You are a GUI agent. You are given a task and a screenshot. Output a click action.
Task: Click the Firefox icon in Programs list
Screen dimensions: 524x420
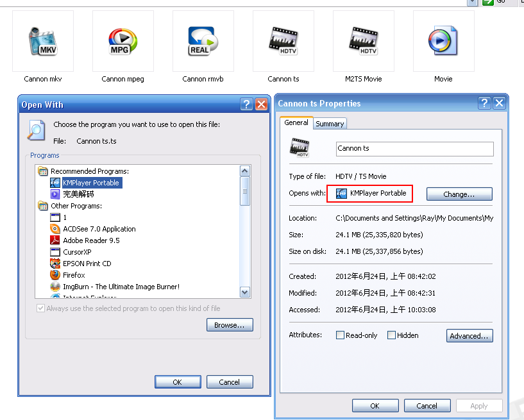click(x=55, y=275)
